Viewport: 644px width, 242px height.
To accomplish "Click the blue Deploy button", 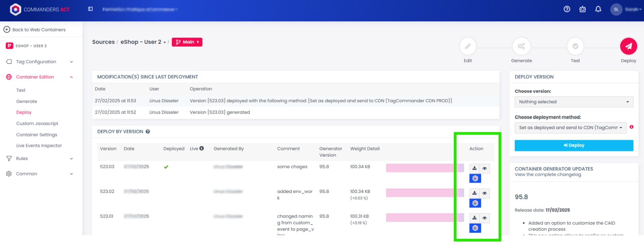I will point(574,145).
